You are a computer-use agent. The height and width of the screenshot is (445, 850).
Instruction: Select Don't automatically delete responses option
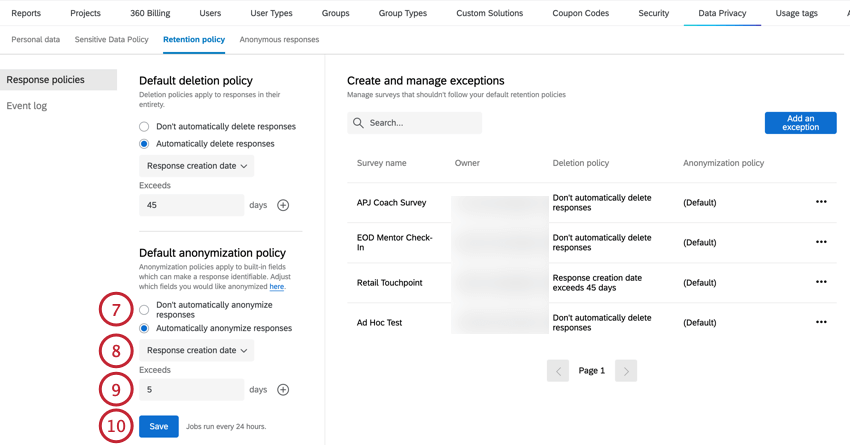click(x=144, y=127)
